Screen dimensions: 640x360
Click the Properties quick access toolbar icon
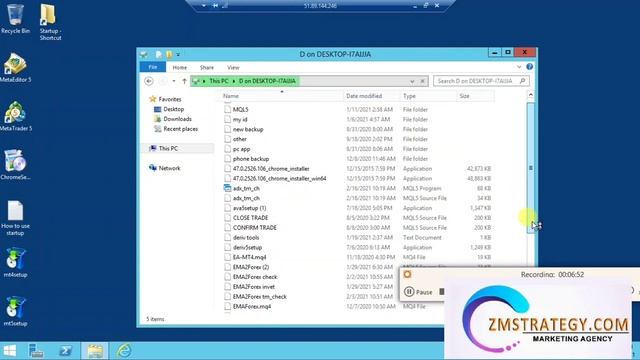tap(158, 54)
